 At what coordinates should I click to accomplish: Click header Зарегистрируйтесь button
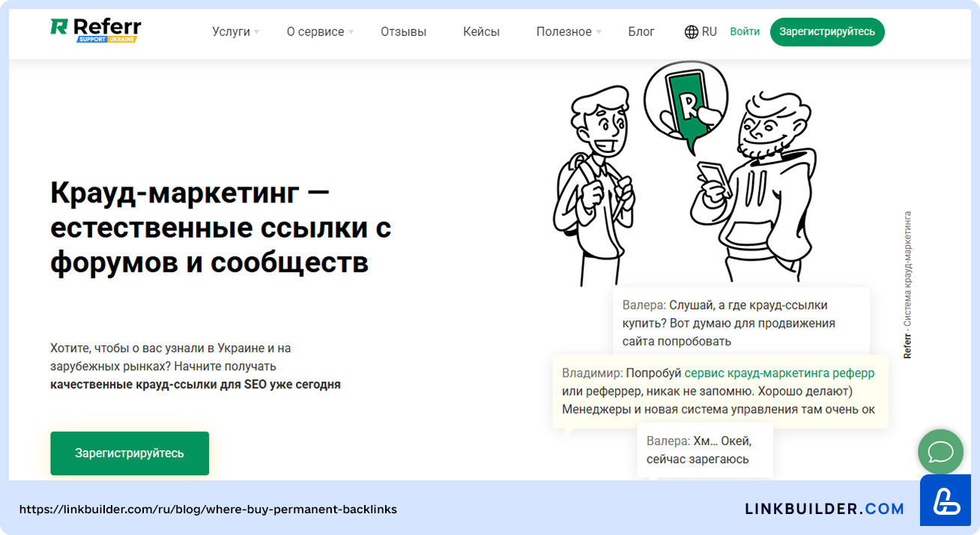point(827,31)
